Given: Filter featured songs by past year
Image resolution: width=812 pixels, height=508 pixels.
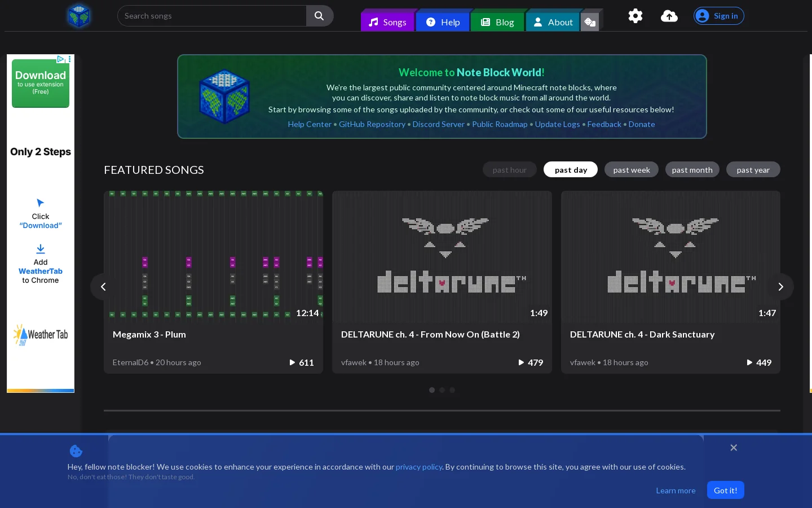Looking at the screenshot, I should tap(753, 170).
